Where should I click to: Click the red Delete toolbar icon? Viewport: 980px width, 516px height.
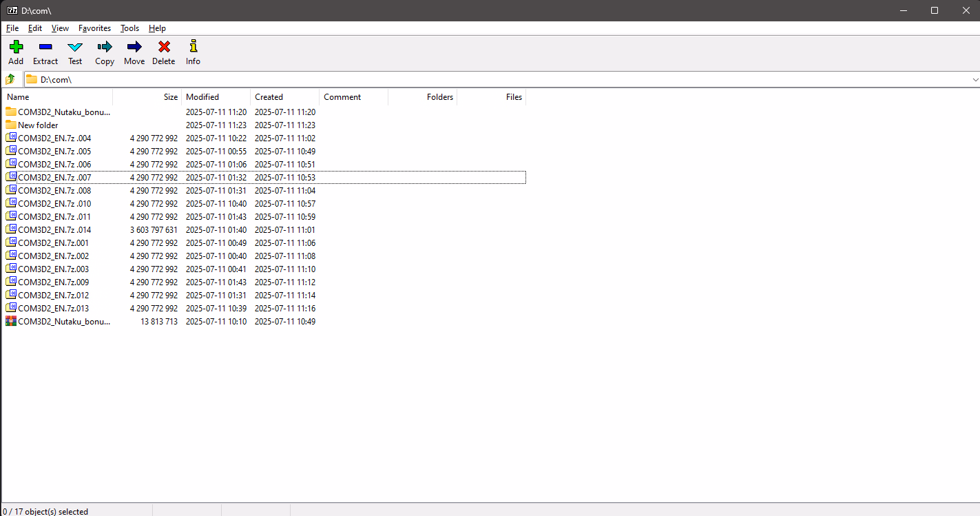point(164,47)
